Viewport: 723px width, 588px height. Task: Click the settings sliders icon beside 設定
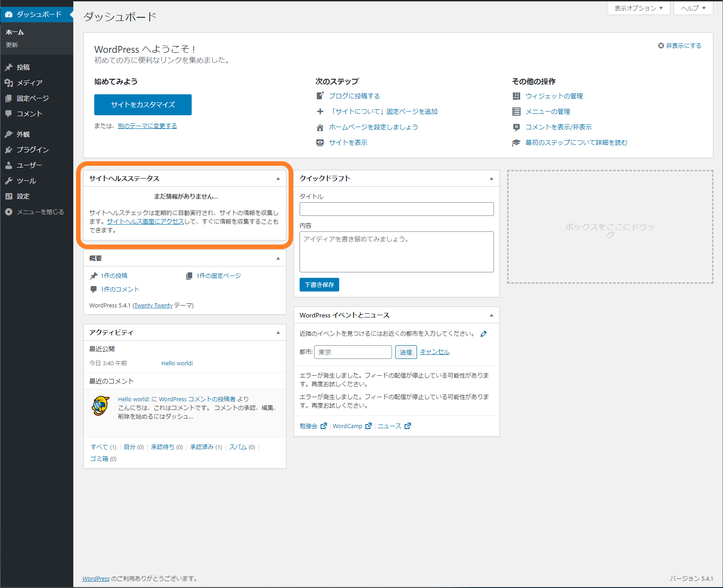click(9, 196)
